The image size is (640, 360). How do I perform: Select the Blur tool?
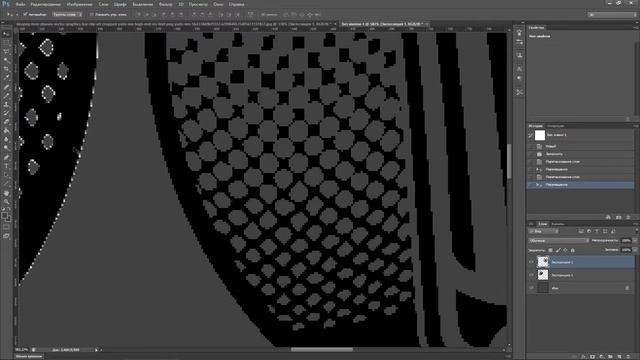(6, 139)
